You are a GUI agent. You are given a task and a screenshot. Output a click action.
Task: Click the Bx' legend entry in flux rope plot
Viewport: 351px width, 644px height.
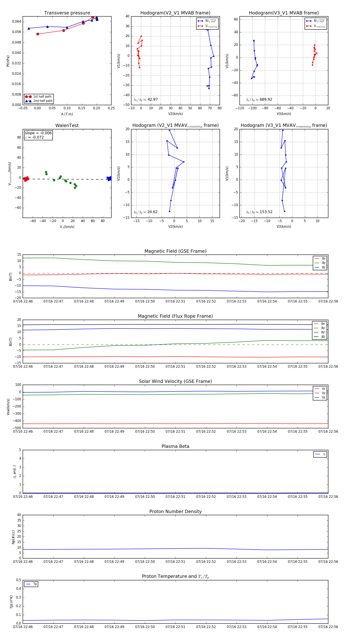point(320,324)
